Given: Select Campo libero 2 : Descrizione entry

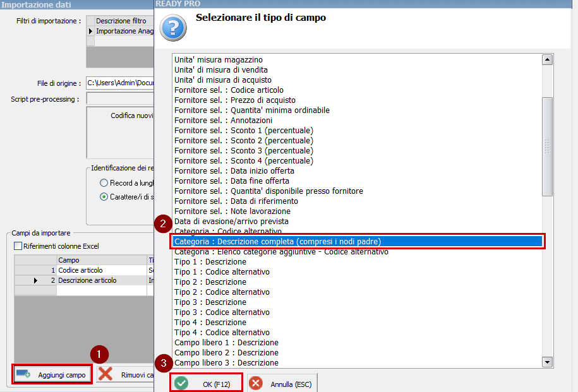Looking at the screenshot, I should tap(226, 352).
